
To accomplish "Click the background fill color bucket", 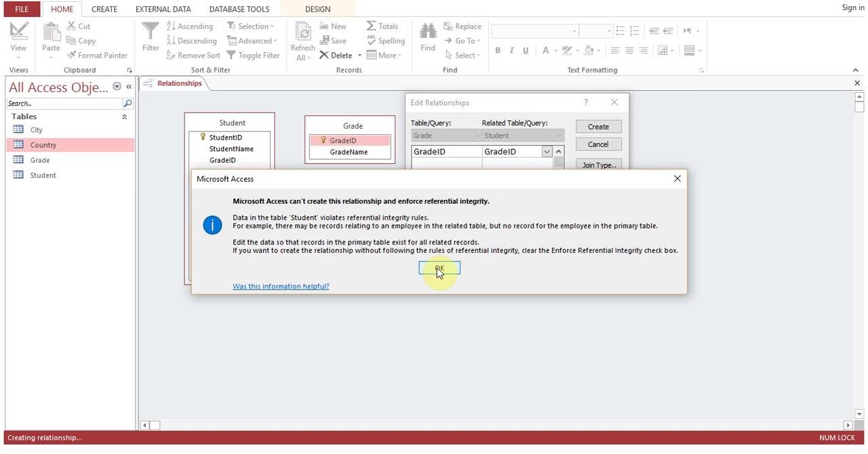I will (x=589, y=50).
